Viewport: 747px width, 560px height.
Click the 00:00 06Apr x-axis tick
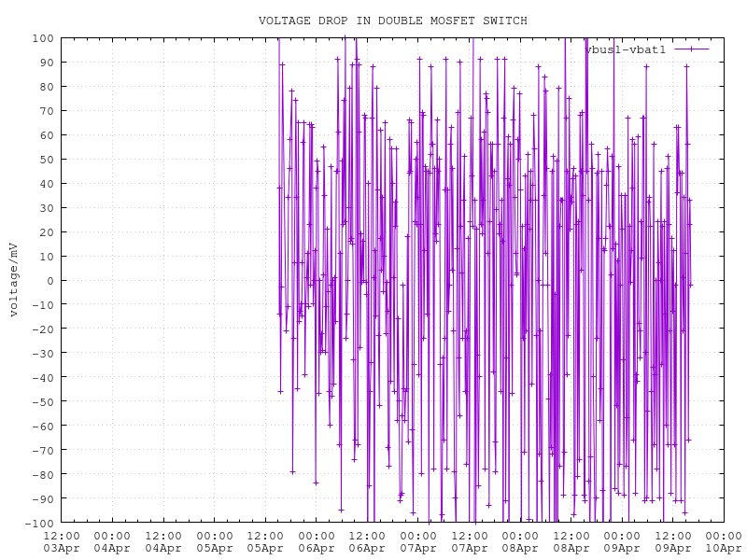(x=317, y=542)
